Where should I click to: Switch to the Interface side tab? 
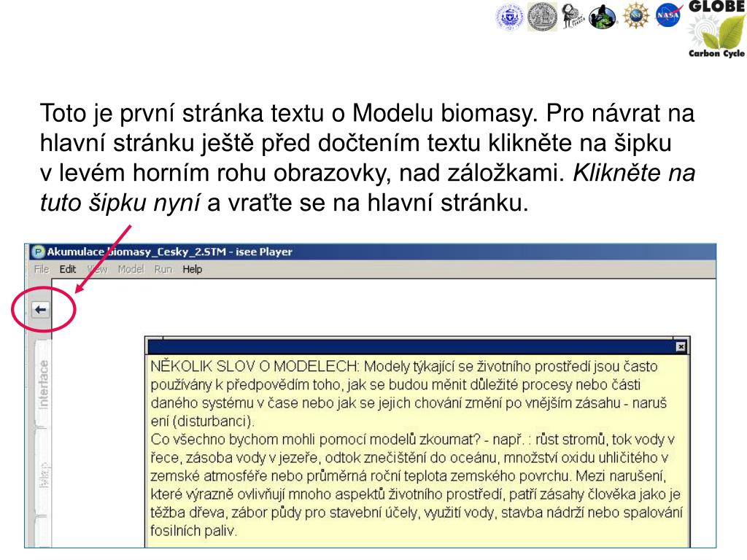tap(43, 384)
